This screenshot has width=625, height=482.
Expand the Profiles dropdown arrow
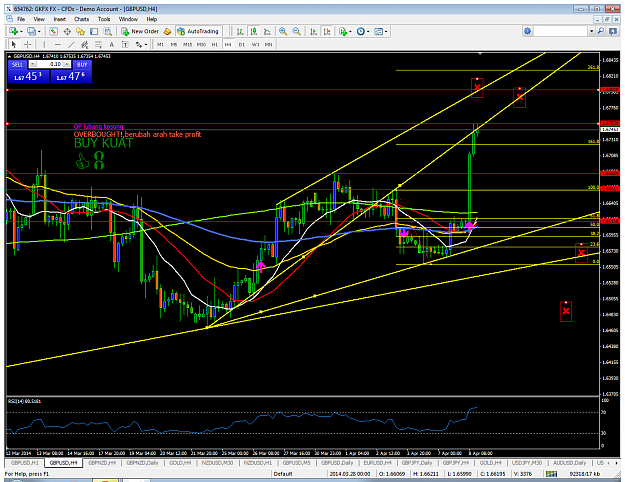(x=39, y=31)
